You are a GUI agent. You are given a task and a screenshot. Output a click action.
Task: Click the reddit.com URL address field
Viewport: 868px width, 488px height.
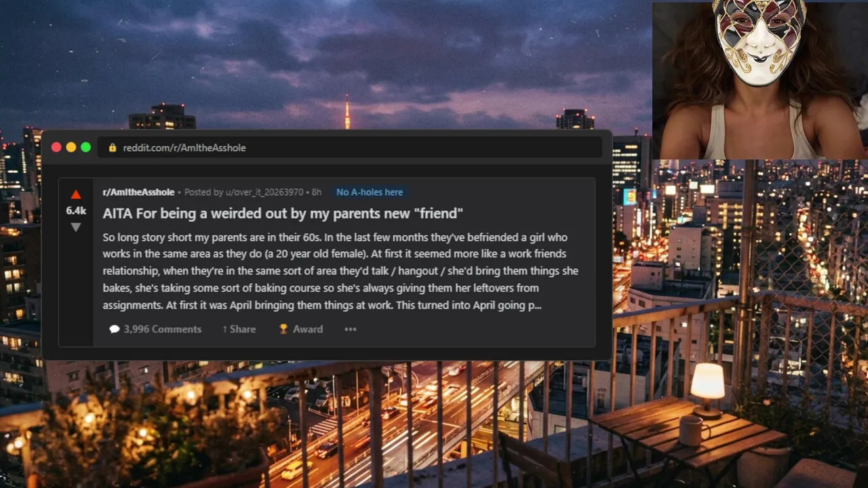[x=349, y=147]
